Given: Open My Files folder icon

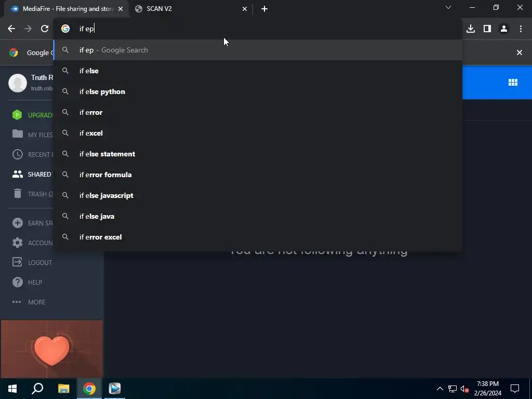Looking at the screenshot, I should coord(17,134).
